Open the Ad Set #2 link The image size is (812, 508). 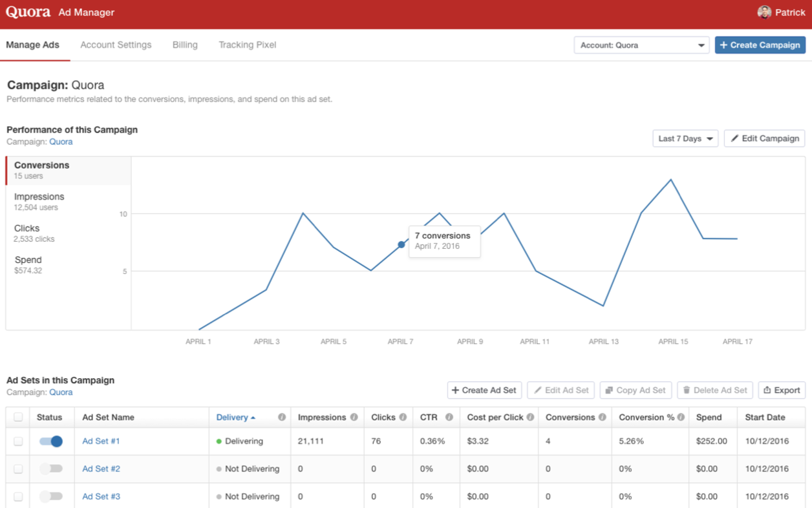pyautogui.click(x=101, y=469)
